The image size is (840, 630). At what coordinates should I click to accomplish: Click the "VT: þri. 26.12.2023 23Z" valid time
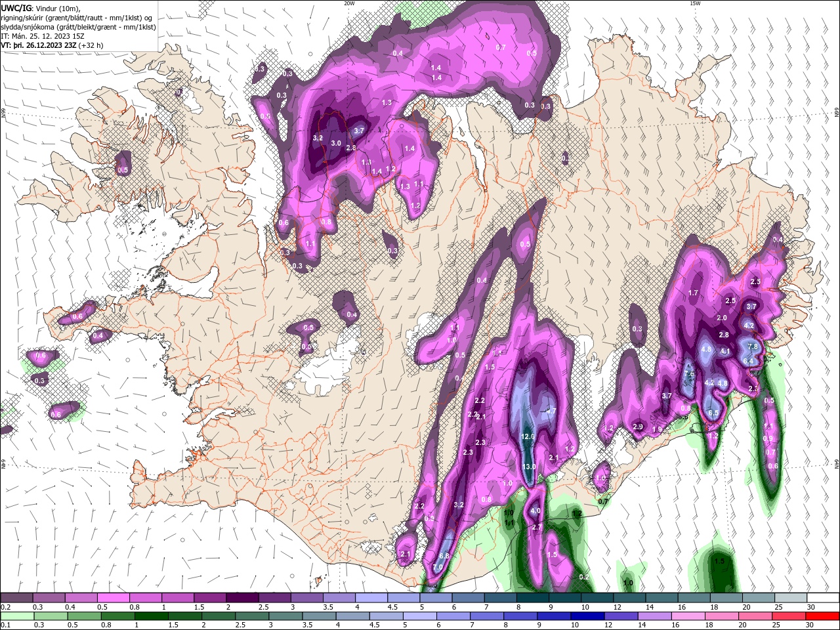[x=38, y=46]
